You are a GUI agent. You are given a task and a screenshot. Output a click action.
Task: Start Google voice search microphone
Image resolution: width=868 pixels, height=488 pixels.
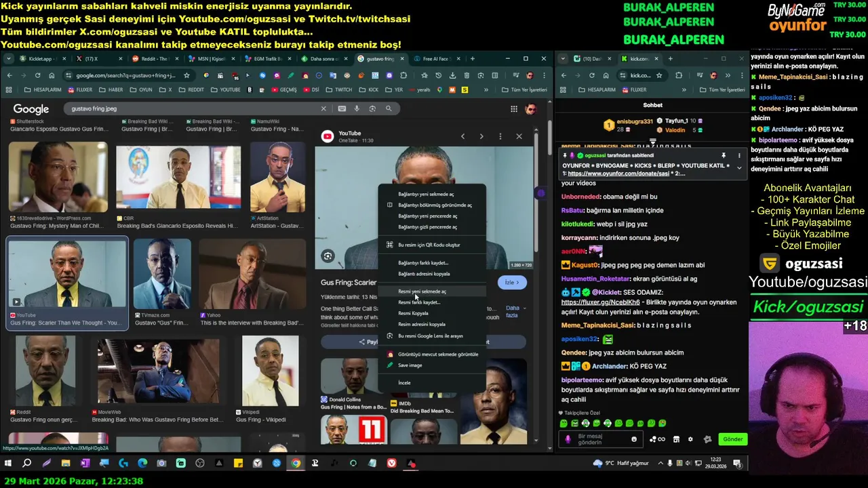[x=357, y=108]
